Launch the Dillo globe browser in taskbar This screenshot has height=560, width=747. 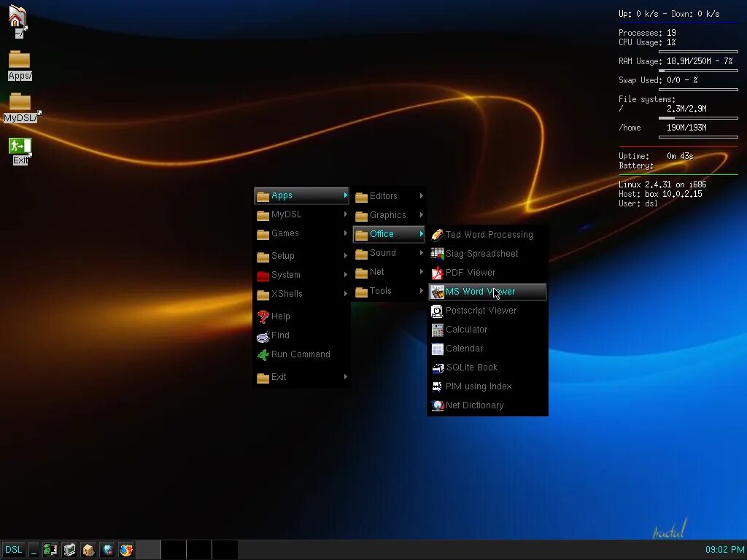(x=107, y=550)
